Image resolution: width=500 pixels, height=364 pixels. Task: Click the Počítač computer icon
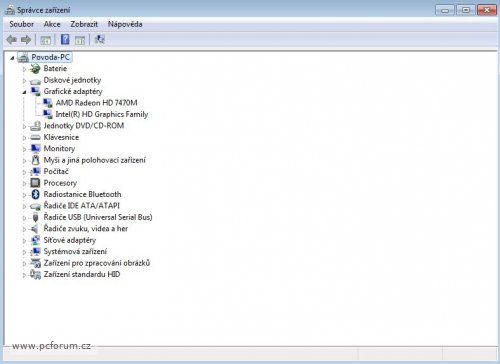pyautogui.click(x=35, y=172)
